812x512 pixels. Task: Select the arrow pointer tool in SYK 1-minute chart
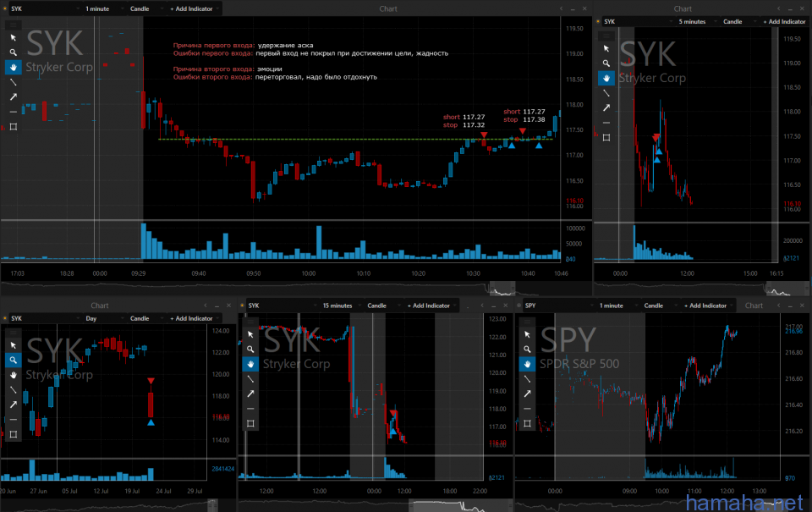(14, 37)
